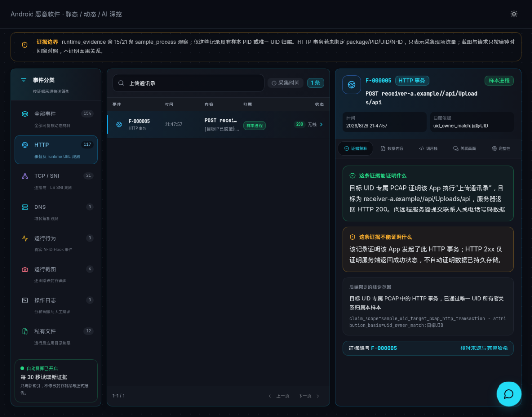Screen dimensions: 532x417
Task: Select the 全部事件 category
Action: (x=56, y=118)
